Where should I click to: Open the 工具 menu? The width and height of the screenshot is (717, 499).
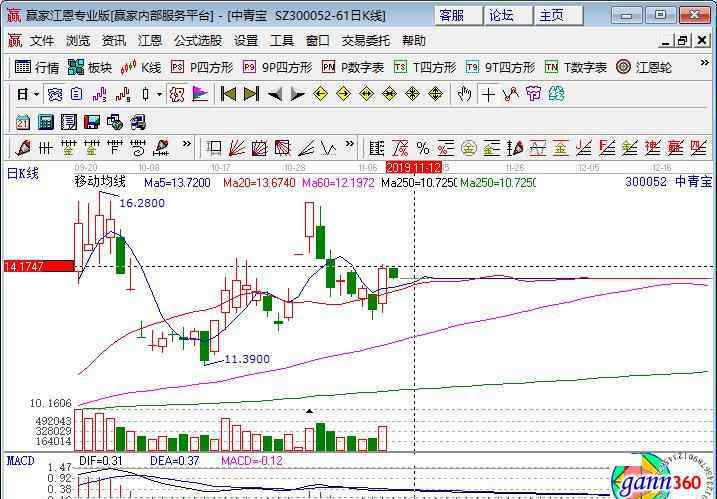(282, 41)
